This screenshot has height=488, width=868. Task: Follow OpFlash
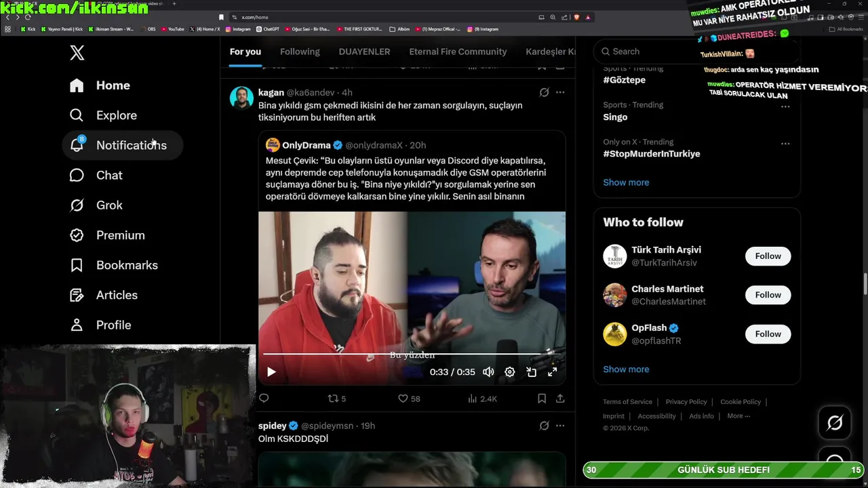(768, 334)
